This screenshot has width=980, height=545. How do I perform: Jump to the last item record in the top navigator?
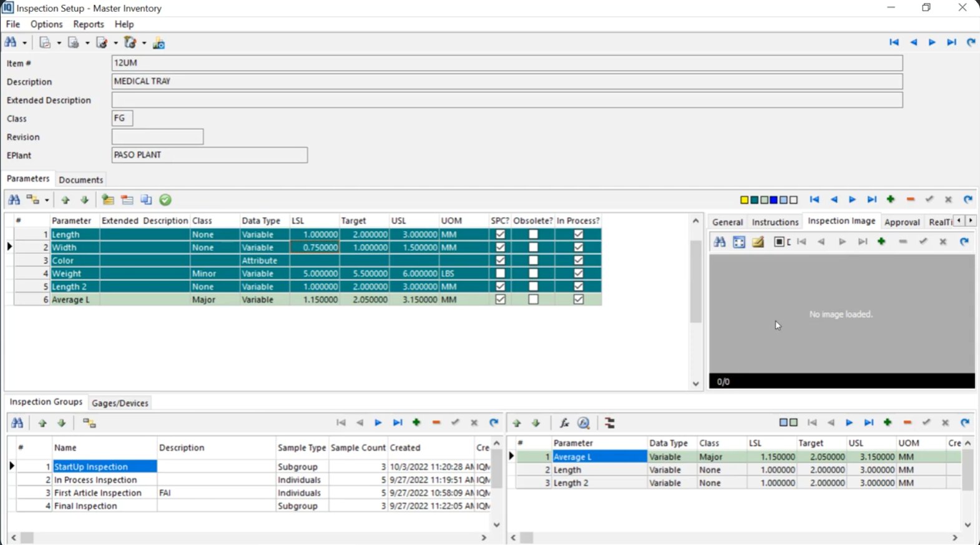(x=951, y=42)
